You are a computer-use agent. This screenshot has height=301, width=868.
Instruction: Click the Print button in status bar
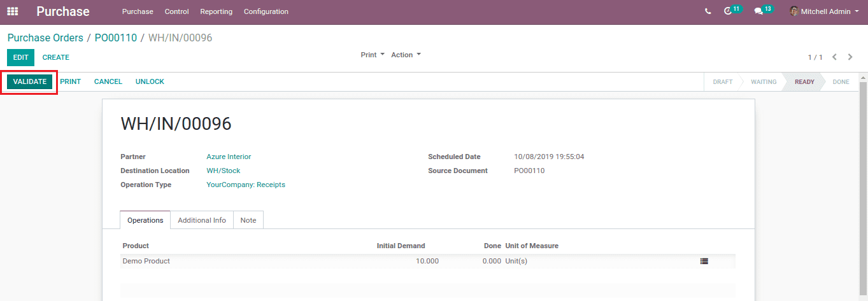click(x=71, y=81)
